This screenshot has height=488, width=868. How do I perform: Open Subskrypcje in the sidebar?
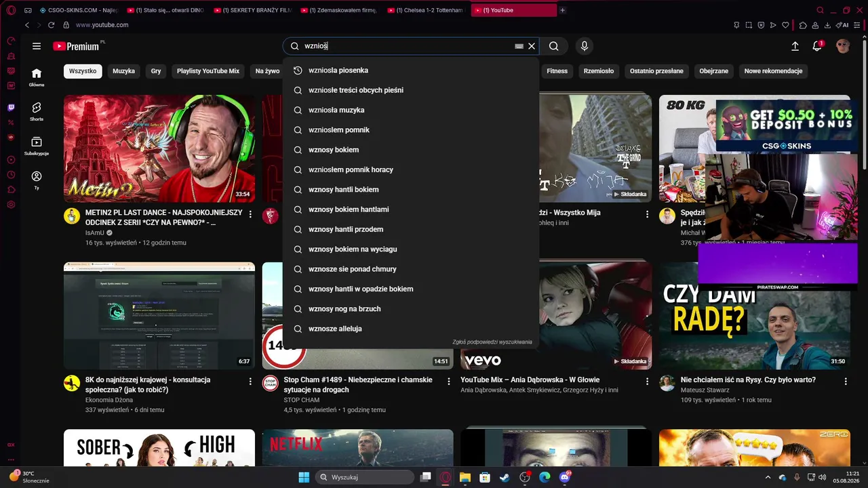tap(37, 146)
